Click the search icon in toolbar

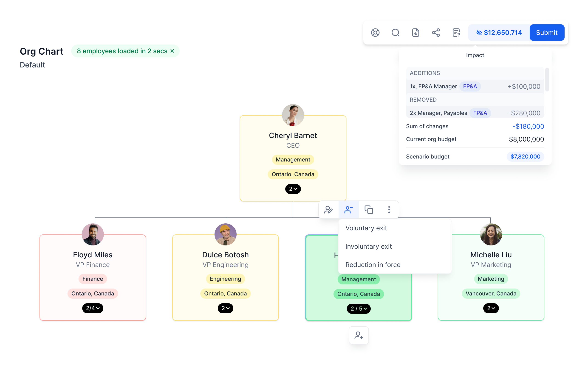tap(395, 33)
